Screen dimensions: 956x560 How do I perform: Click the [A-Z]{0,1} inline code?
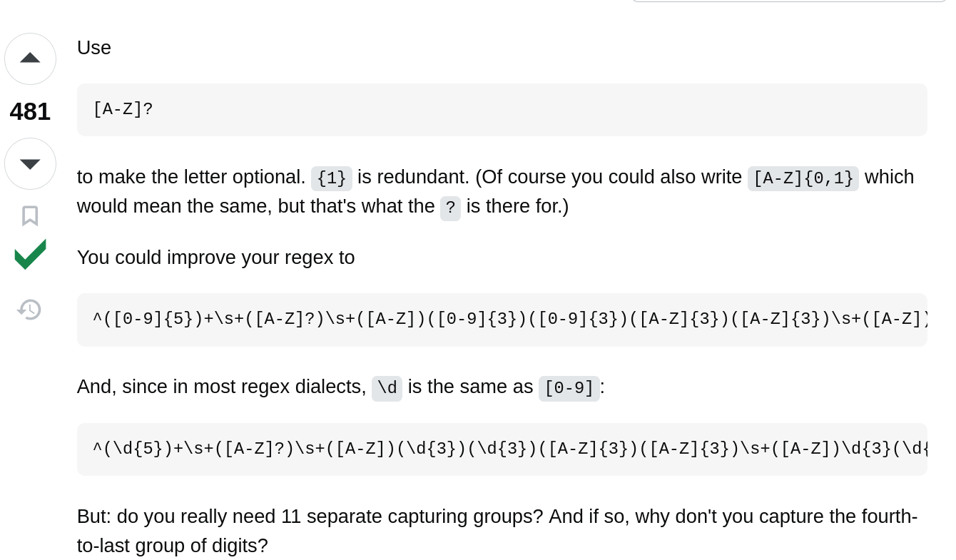pos(803,178)
